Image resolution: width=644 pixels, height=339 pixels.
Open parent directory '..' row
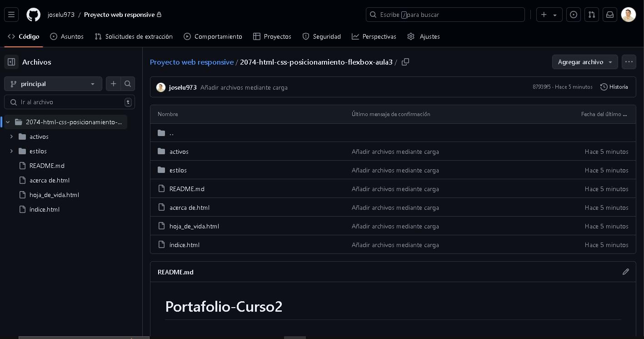393,133
